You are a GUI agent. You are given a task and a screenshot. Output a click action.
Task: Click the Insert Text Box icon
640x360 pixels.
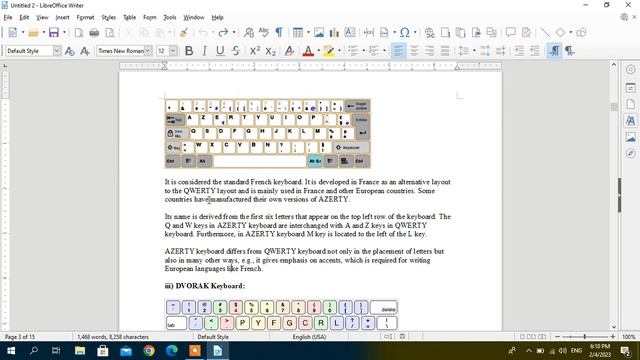(350, 32)
